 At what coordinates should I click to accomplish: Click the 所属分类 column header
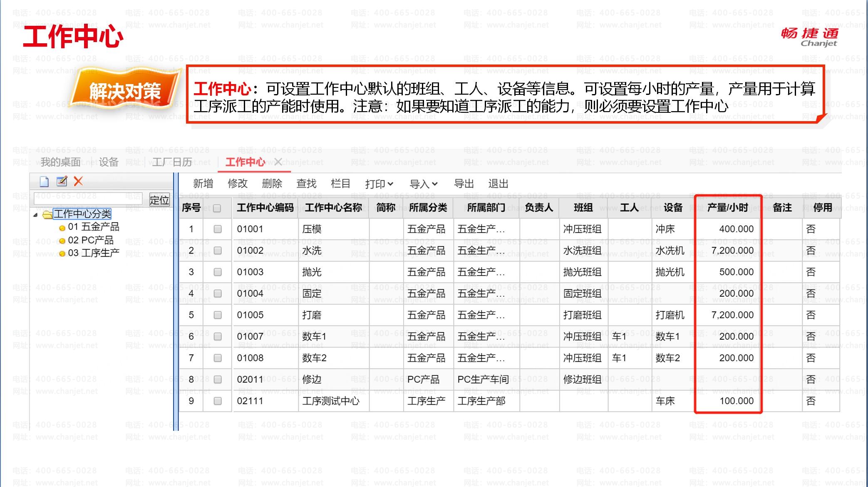pyautogui.click(x=428, y=208)
